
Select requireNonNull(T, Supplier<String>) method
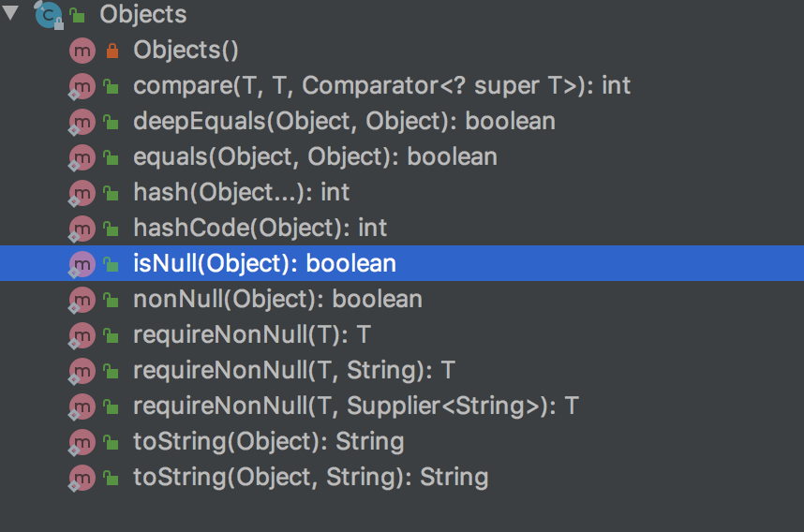(x=356, y=406)
